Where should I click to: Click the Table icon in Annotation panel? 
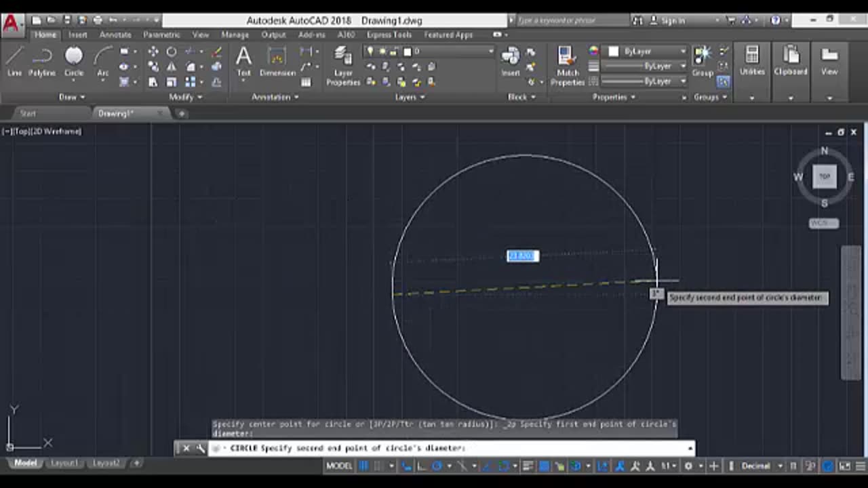306,82
